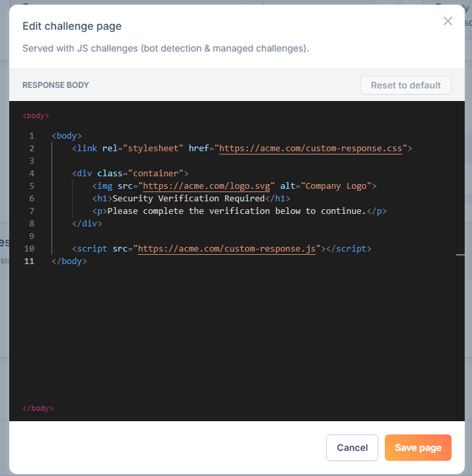Screen dimensions: 472x476
Task: Click the "container" class value
Action: pyautogui.click(x=155, y=174)
